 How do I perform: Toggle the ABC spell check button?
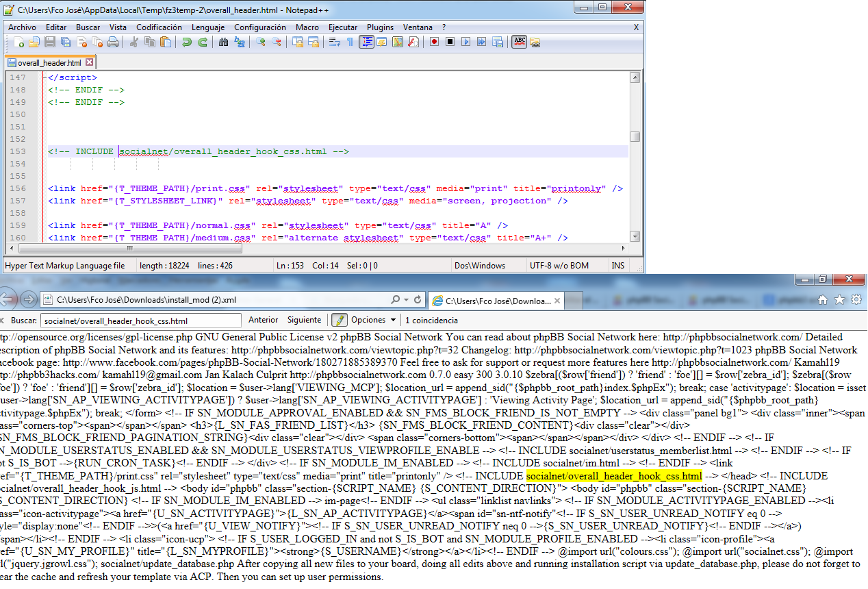coord(520,42)
